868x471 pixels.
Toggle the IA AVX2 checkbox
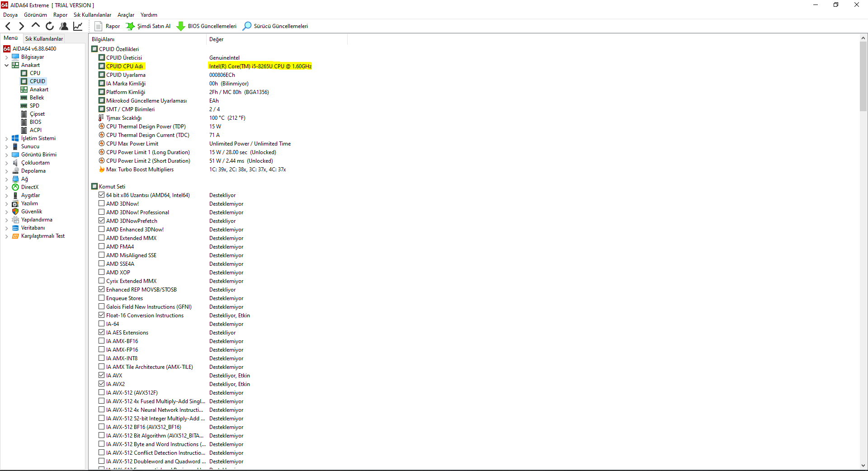(x=102, y=384)
